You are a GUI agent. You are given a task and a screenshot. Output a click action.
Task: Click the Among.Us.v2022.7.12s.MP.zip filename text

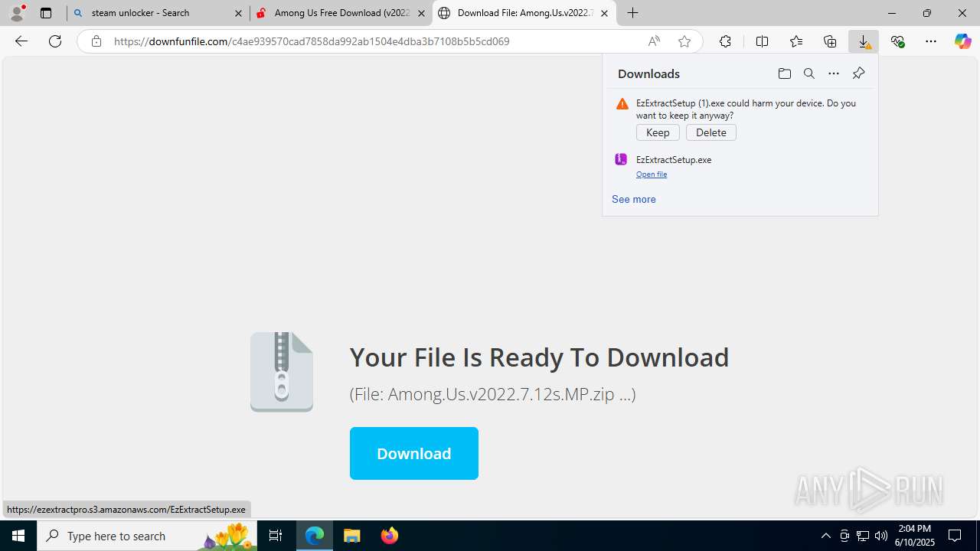501,394
